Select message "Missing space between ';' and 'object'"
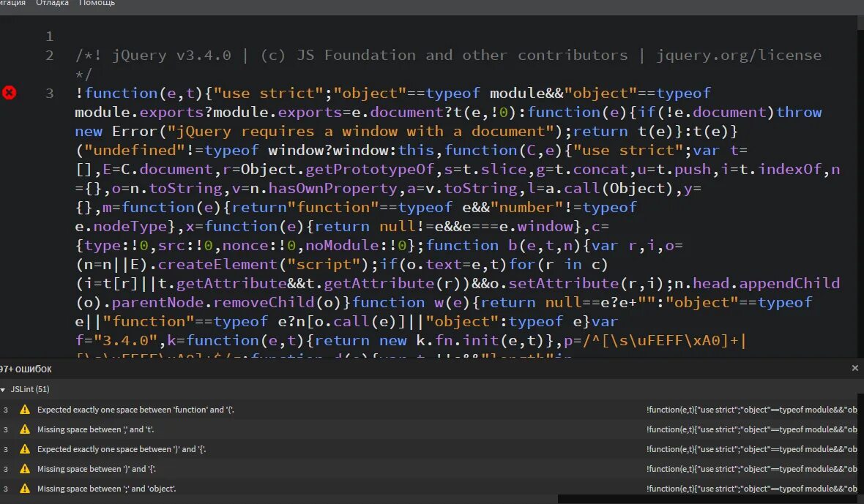The width and height of the screenshot is (864, 504). pos(107,489)
